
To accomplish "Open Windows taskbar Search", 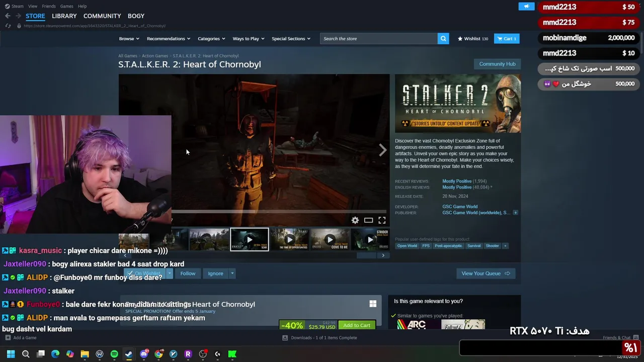I will pos(26,354).
